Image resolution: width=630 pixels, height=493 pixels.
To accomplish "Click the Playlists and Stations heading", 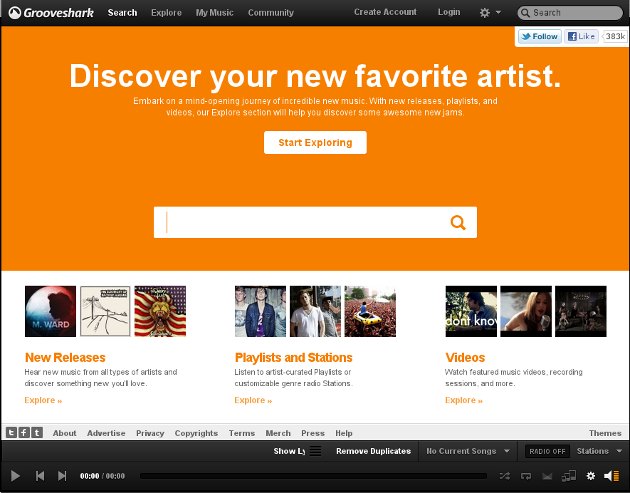I will pos(293,357).
